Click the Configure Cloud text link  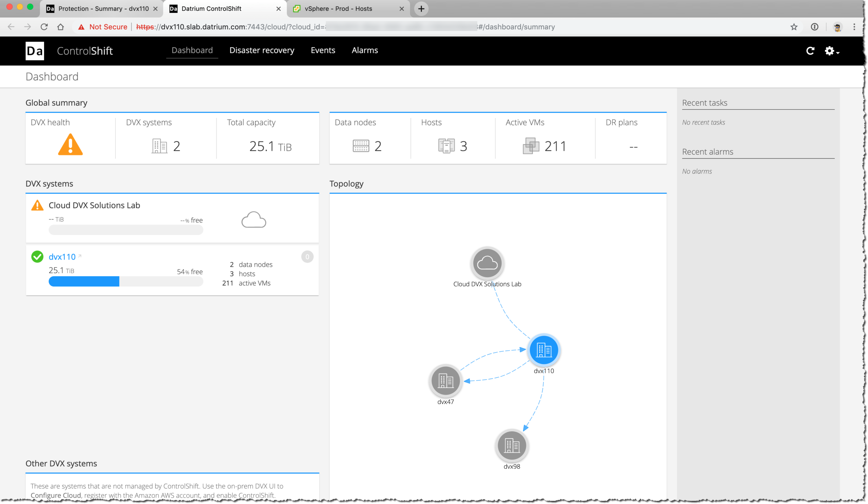[x=56, y=495]
